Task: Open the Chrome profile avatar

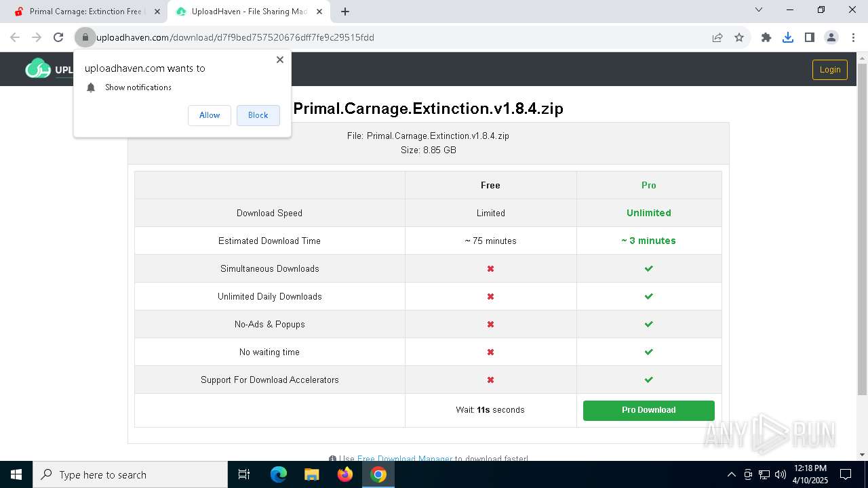Action: click(x=831, y=37)
